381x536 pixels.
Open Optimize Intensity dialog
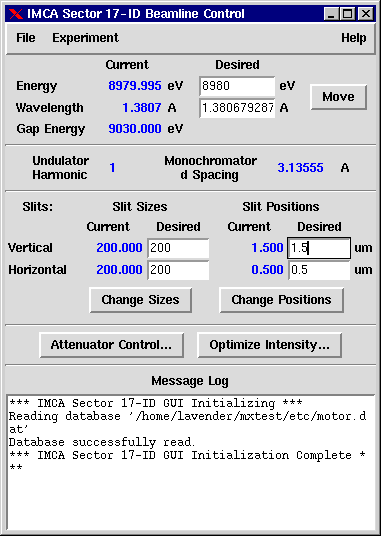270,345
